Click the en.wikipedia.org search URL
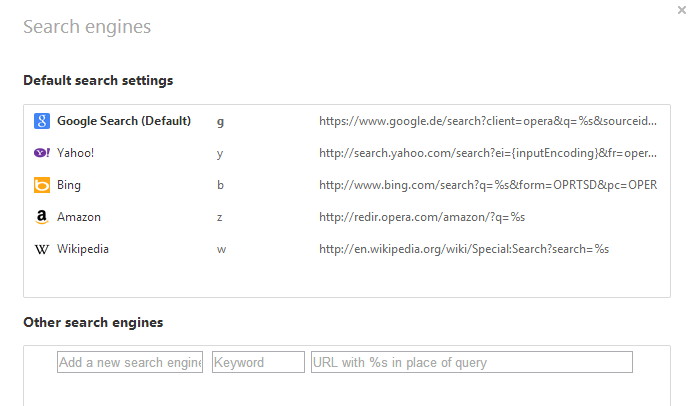Image resolution: width=690 pixels, height=406 pixels. coord(464,249)
